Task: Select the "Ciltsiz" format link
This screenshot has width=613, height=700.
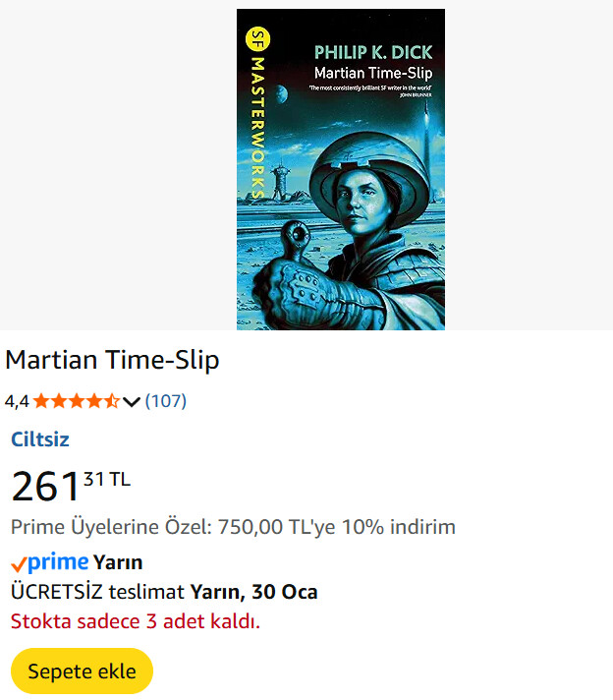Action: 40,439
